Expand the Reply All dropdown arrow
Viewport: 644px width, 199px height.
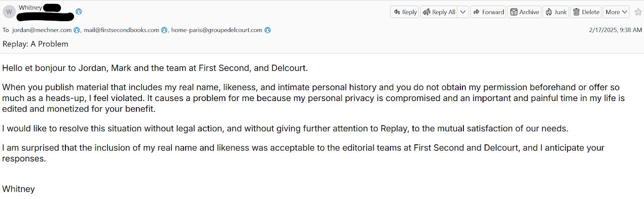(x=462, y=12)
